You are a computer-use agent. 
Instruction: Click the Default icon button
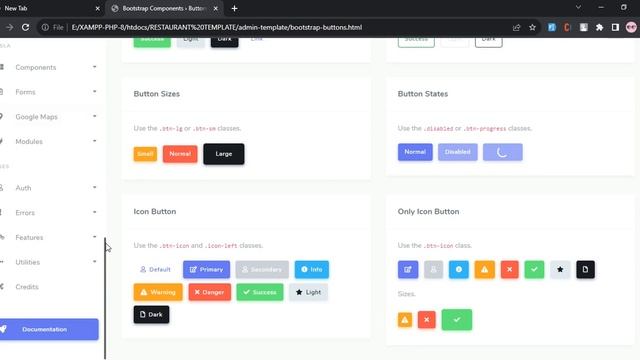[x=155, y=269]
